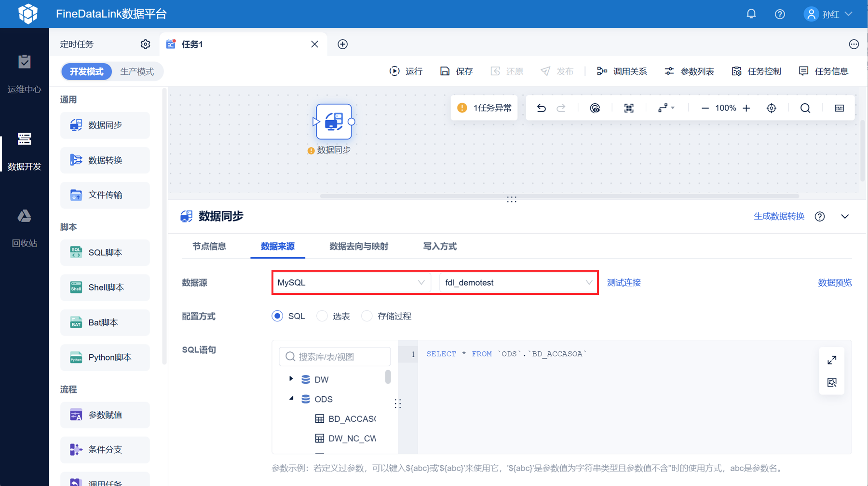This screenshot has width=868, height=486.
Task: Open 任务信息
Action: click(823, 71)
